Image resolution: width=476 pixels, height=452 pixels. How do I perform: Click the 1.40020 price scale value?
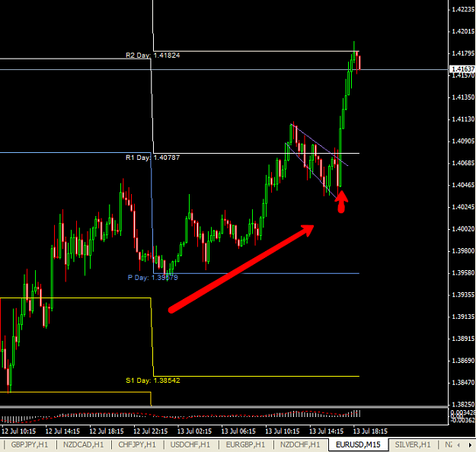[463, 229]
